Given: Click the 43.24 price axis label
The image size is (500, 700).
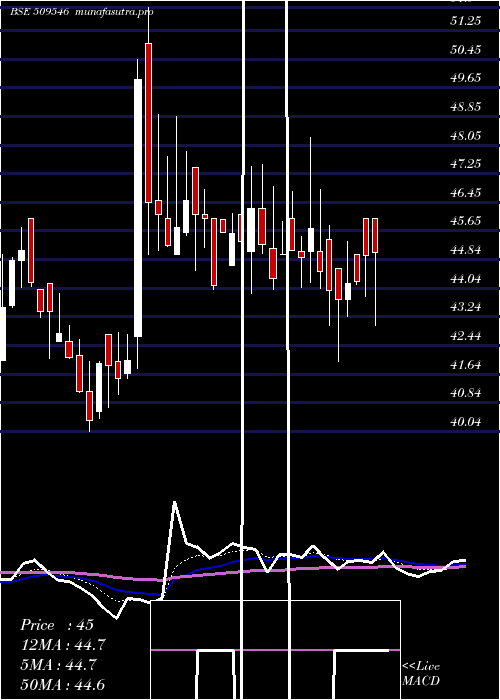Looking at the screenshot, I should click(x=466, y=307).
